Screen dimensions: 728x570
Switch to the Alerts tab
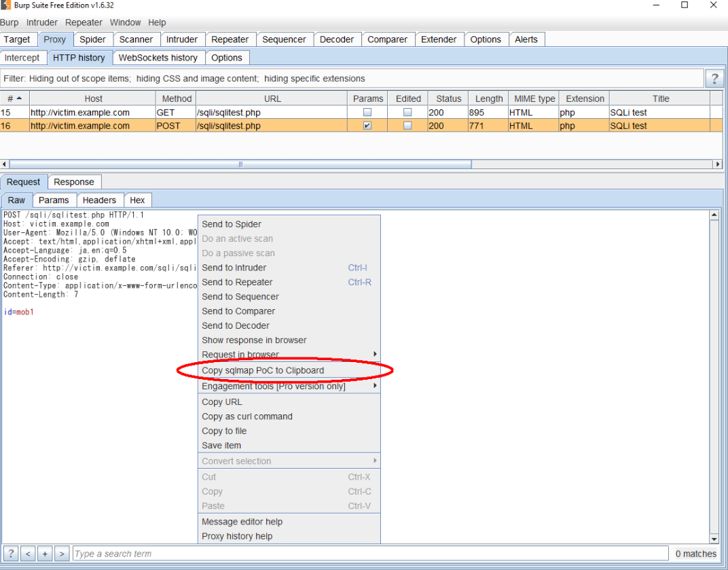point(526,39)
